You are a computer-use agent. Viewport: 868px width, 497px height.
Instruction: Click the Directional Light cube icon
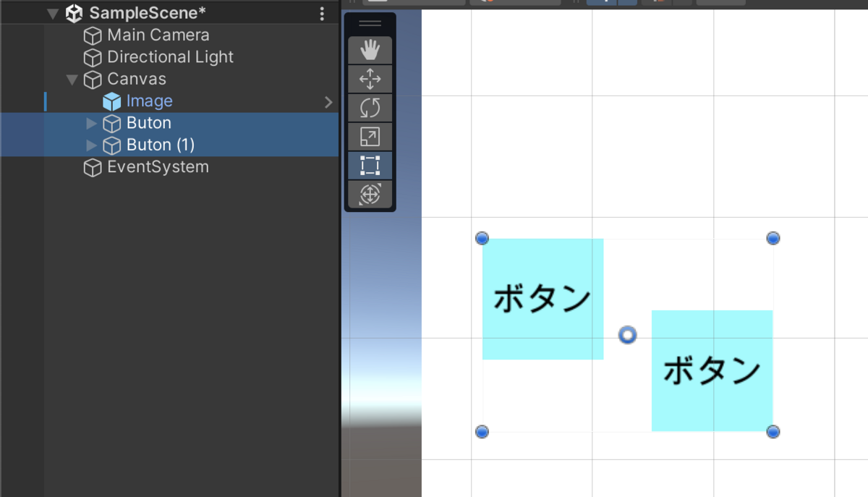tap(93, 57)
